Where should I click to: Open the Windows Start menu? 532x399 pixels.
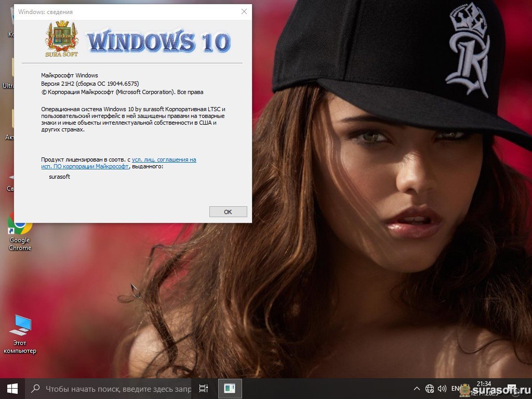point(12,388)
